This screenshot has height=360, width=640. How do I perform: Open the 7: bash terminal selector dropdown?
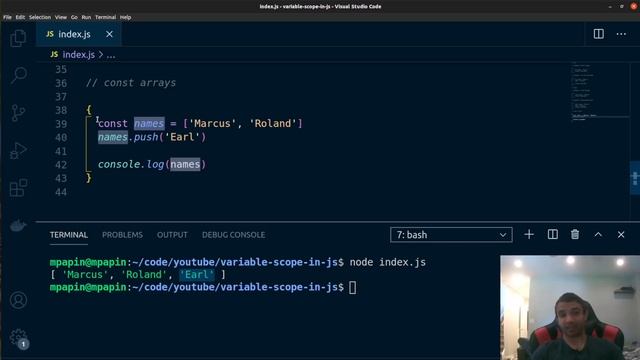[451, 235]
